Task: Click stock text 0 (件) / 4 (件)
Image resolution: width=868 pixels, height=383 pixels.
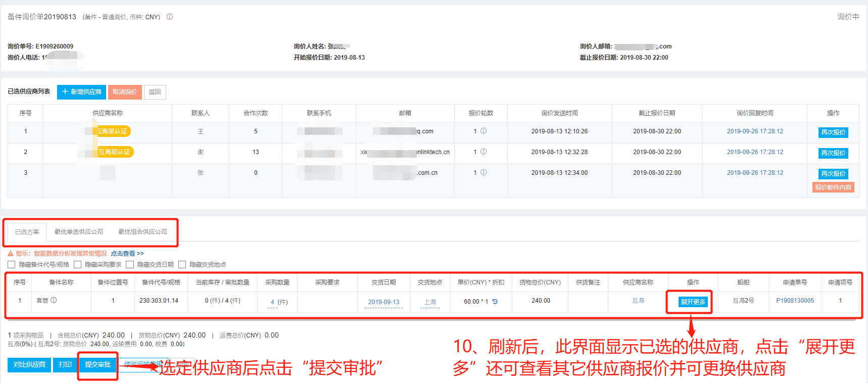Action: [x=222, y=301]
